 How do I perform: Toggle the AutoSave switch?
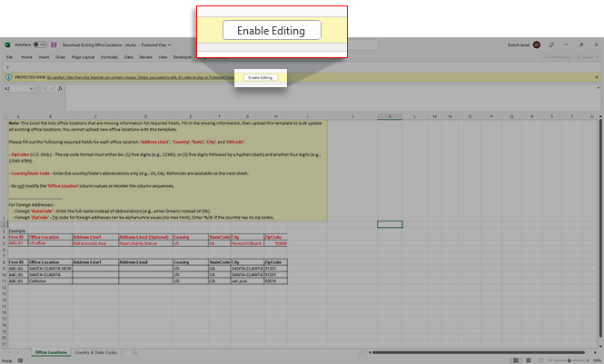pyautogui.click(x=40, y=44)
